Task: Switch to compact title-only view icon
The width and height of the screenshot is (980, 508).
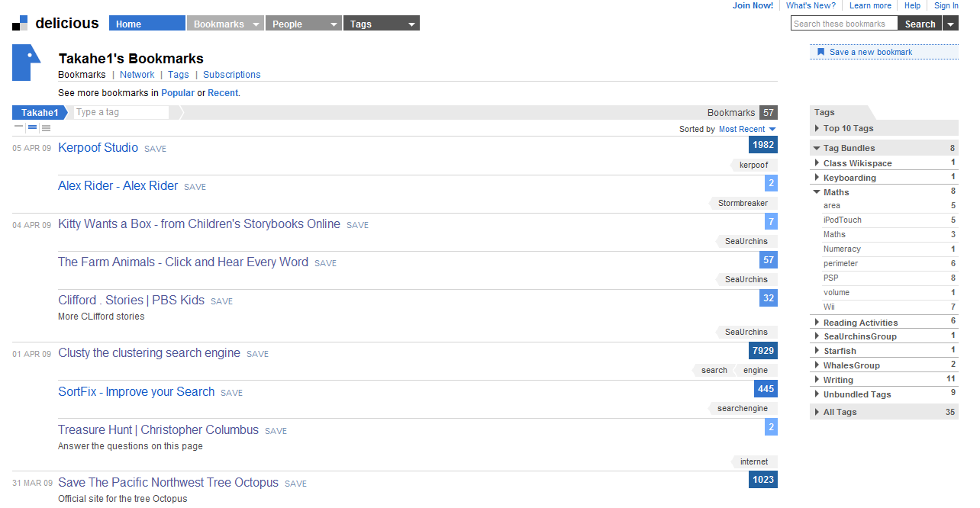Action: tap(19, 127)
